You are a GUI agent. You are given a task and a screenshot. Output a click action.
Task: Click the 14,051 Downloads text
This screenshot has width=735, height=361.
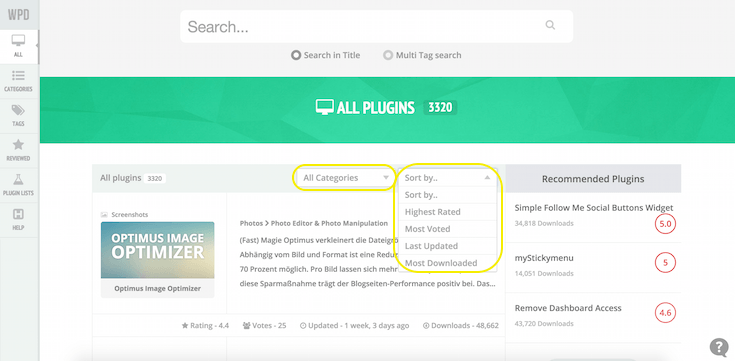point(544,273)
